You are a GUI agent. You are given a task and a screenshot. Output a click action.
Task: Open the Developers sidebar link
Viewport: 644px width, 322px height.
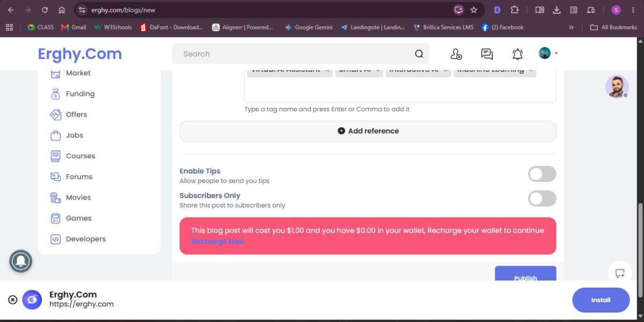[x=86, y=239]
